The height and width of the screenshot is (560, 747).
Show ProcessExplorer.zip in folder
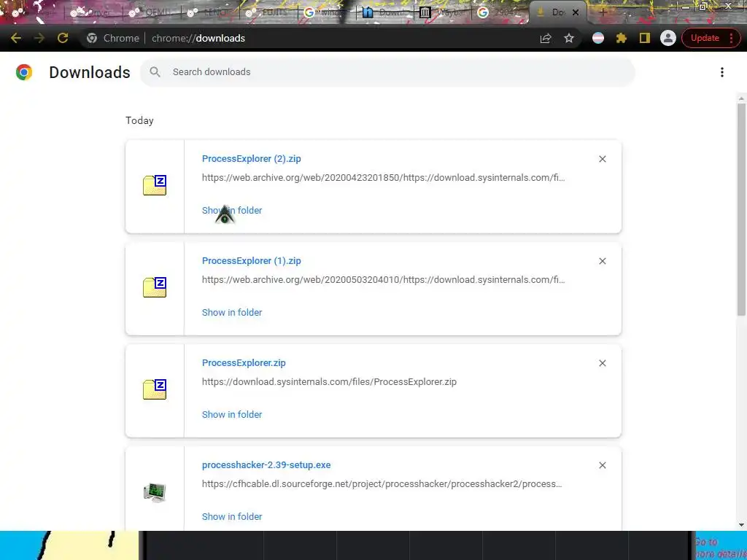pyautogui.click(x=231, y=414)
